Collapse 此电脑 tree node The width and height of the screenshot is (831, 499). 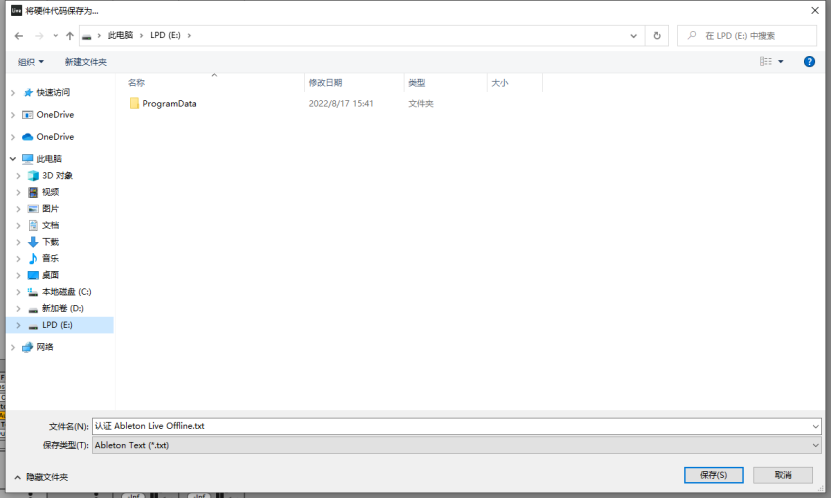tap(13, 158)
